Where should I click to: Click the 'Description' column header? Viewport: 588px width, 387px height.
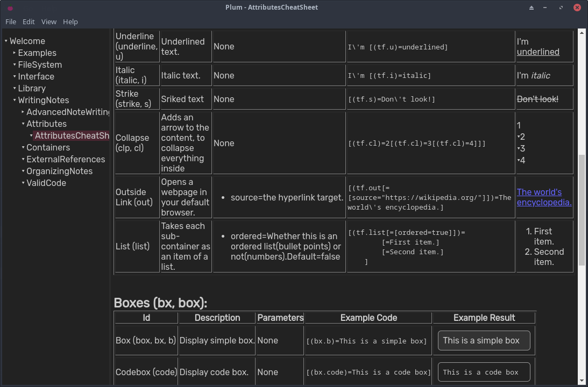(217, 318)
